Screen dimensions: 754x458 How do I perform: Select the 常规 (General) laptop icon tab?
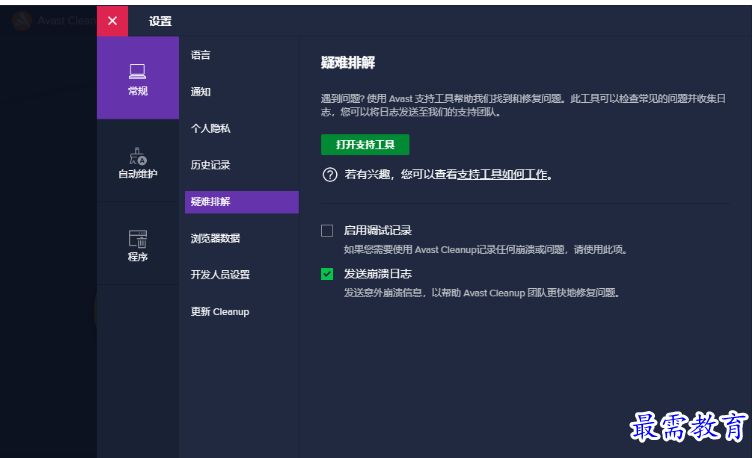coord(138,78)
